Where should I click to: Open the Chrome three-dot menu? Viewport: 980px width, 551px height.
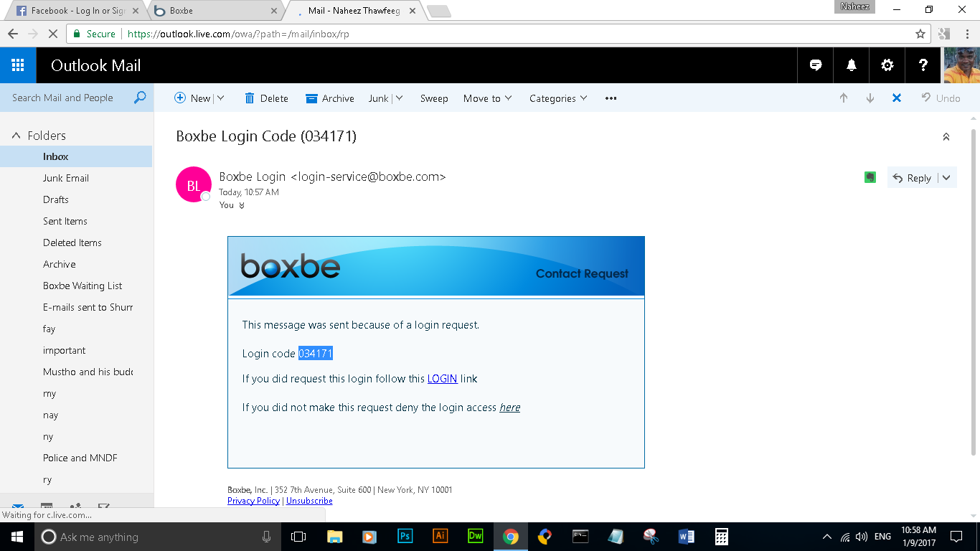pyautogui.click(x=968, y=34)
